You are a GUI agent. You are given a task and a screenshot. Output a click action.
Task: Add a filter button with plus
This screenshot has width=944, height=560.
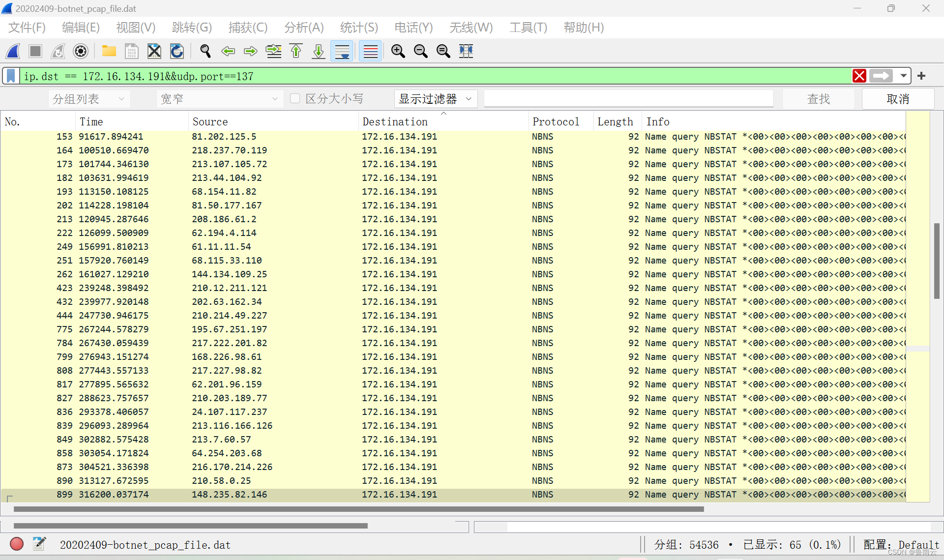tap(921, 76)
